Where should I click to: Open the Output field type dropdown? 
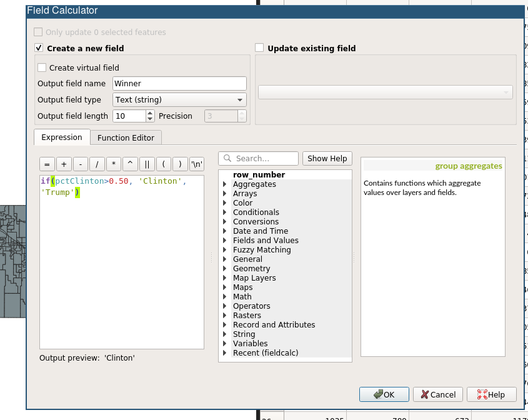[179, 100]
